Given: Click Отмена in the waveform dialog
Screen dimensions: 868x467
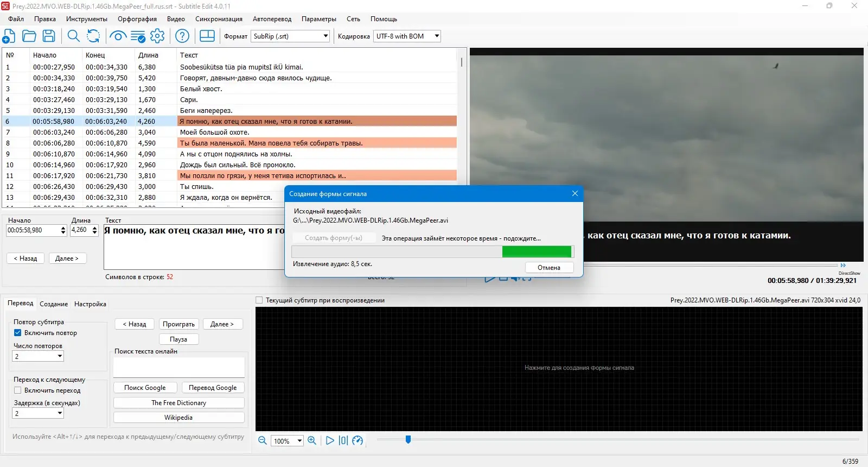Looking at the screenshot, I should coord(549,268).
